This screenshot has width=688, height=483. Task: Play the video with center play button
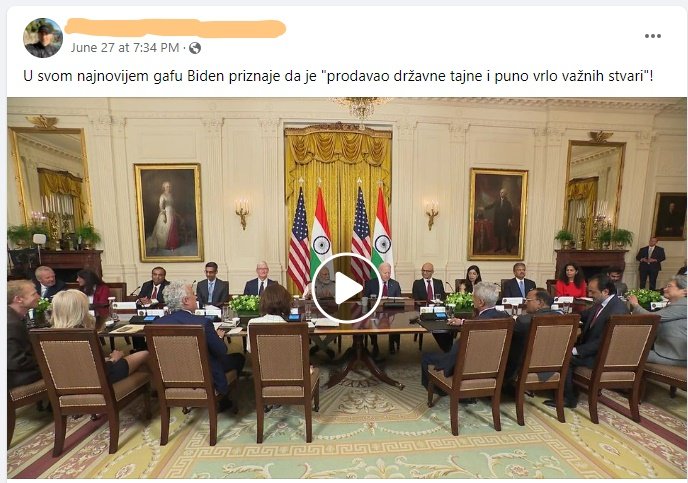click(x=347, y=288)
